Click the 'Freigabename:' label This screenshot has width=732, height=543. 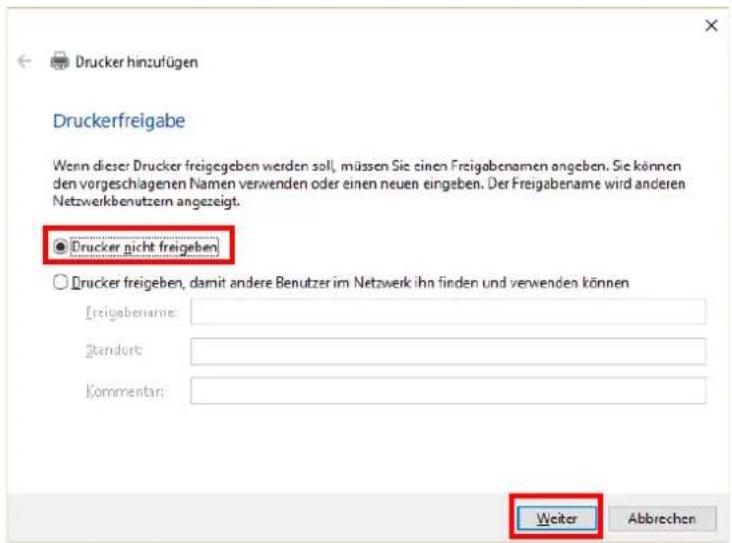pos(131,312)
